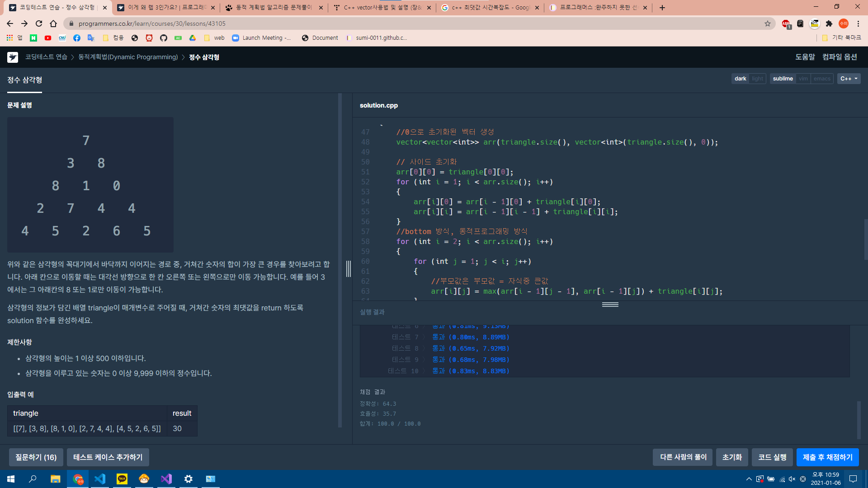Open GitHub bookmark icon

[x=164, y=38]
